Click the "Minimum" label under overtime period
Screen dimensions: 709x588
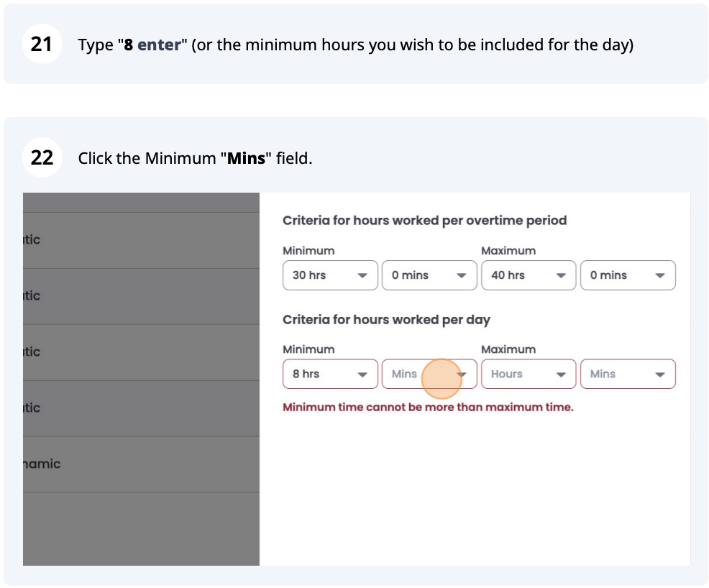pos(308,251)
